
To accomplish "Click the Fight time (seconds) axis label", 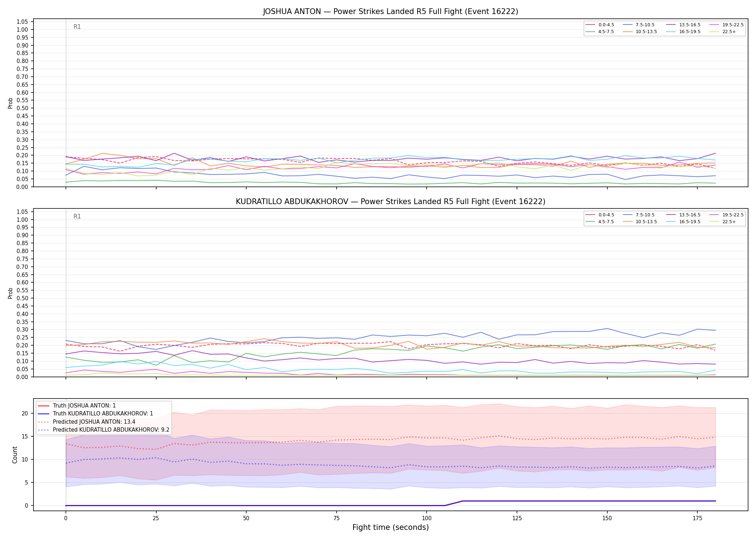I will [391, 527].
